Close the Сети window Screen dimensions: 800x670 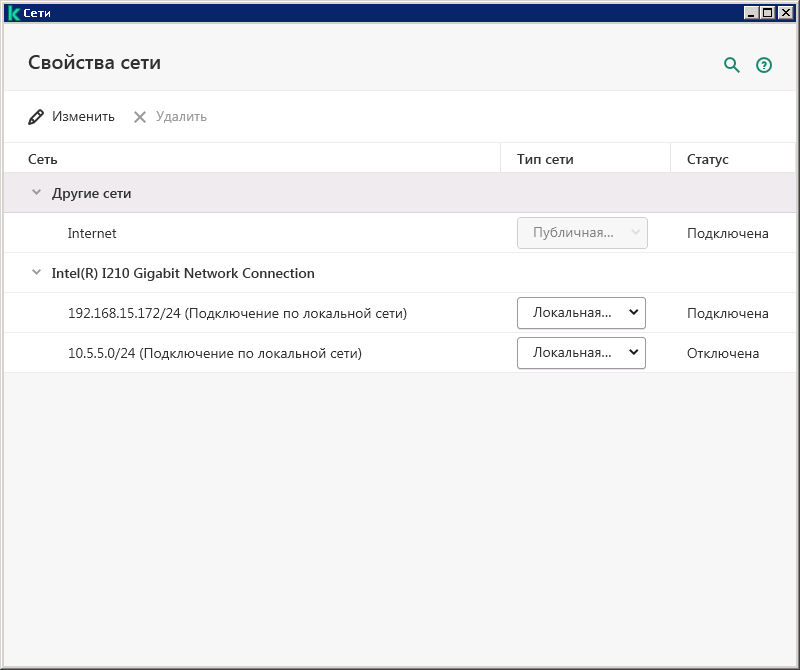[x=785, y=13]
